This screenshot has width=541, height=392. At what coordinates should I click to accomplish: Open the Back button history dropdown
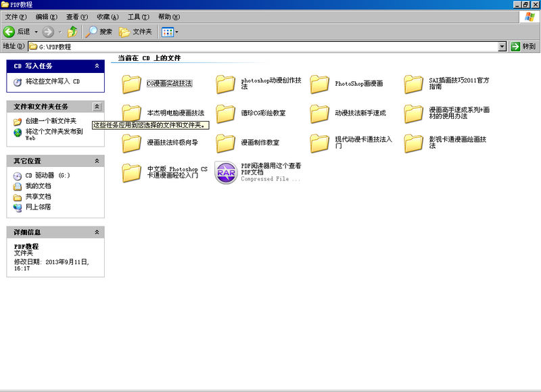[36, 32]
